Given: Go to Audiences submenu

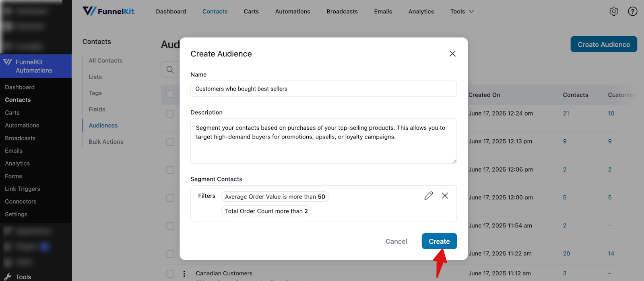Looking at the screenshot, I should [103, 125].
